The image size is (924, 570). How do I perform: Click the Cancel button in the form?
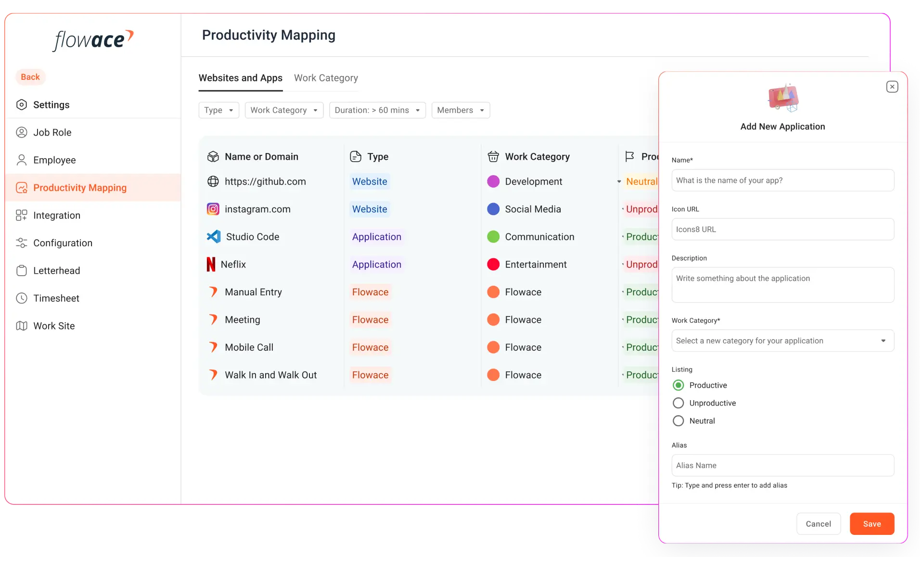[819, 523]
